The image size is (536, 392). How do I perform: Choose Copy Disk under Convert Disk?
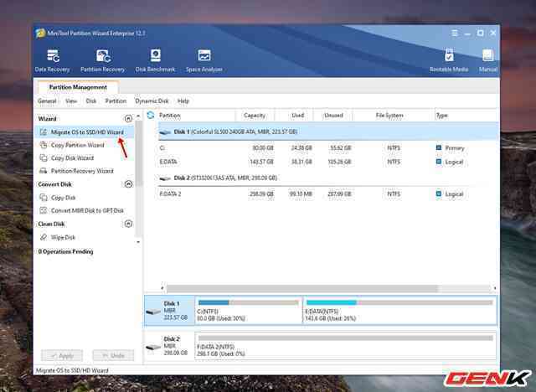(x=63, y=198)
